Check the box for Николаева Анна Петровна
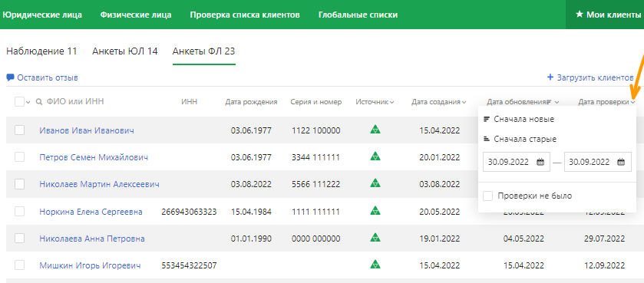Image resolution: width=644 pixels, height=283 pixels. [x=20, y=239]
